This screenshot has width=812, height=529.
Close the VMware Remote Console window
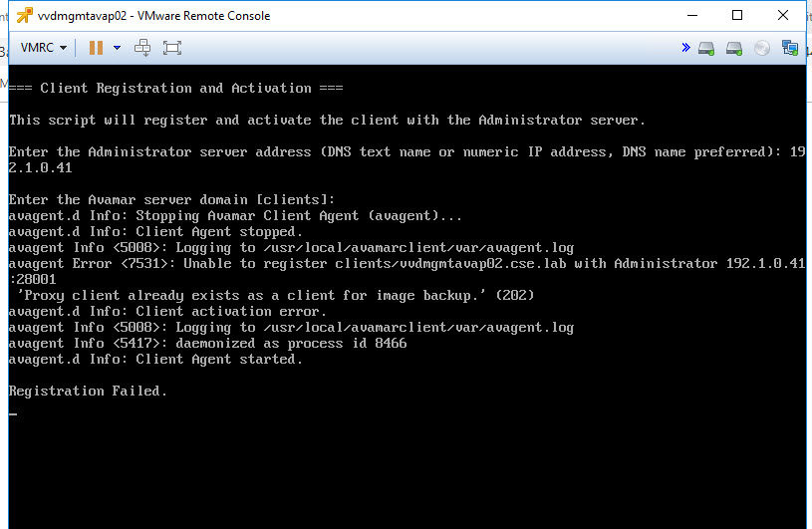(783, 15)
